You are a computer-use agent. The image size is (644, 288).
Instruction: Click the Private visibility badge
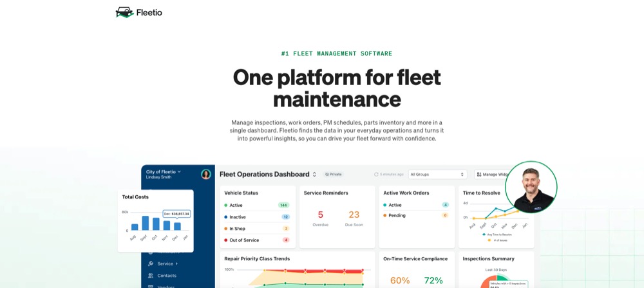pos(334,174)
